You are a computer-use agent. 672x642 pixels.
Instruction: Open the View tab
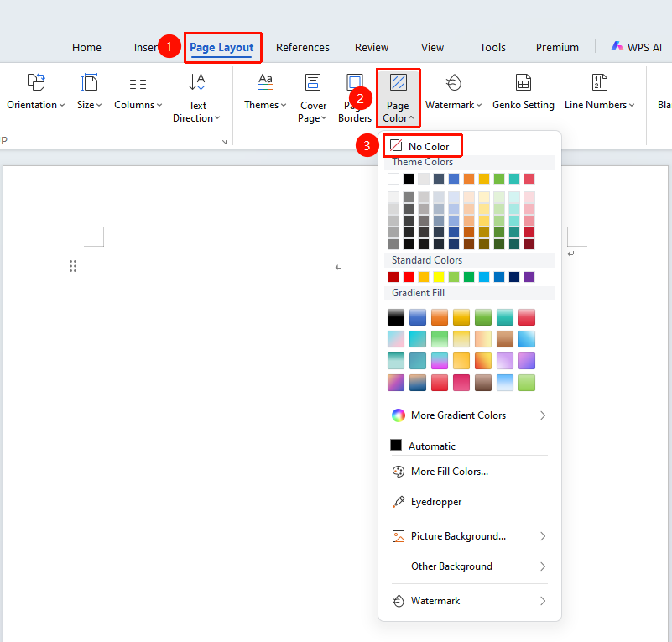(432, 47)
